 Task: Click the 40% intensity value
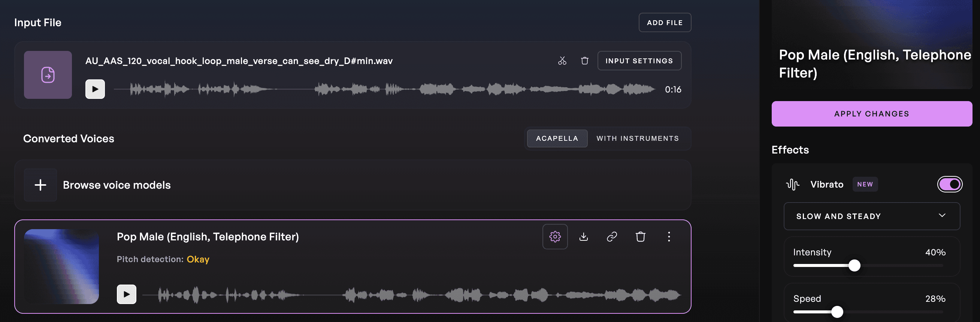pyautogui.click(x=935, y=252)
